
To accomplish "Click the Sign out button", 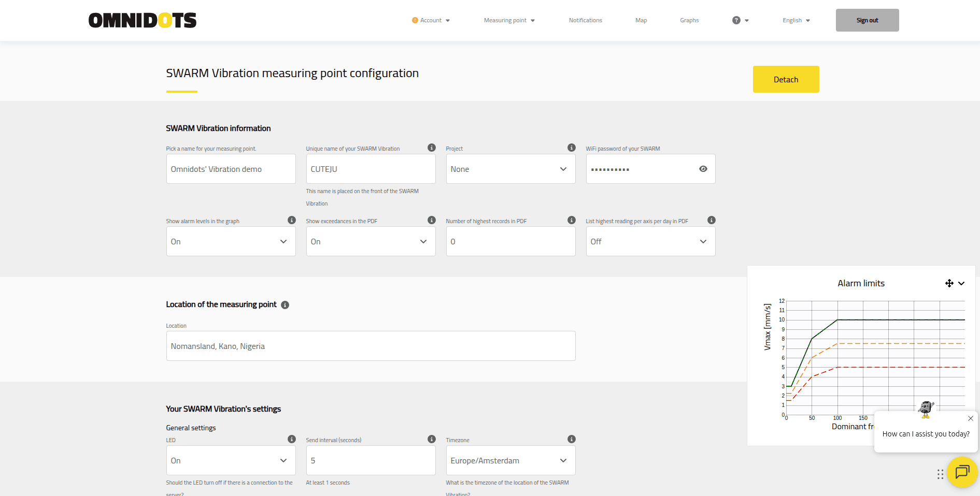I will [x=867, y=20].
